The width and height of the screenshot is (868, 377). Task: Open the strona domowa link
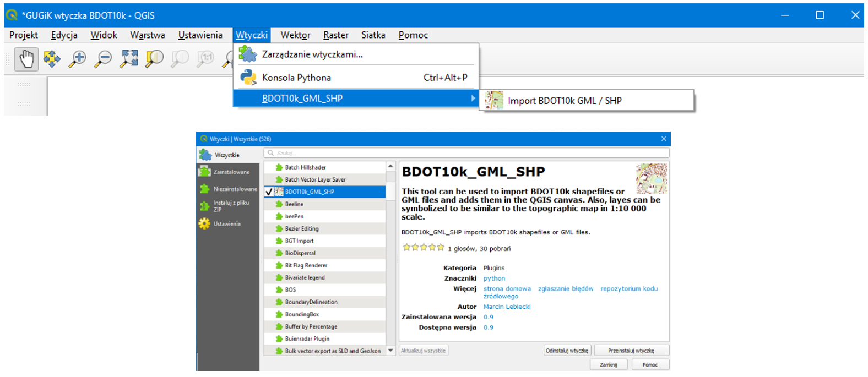507,289
